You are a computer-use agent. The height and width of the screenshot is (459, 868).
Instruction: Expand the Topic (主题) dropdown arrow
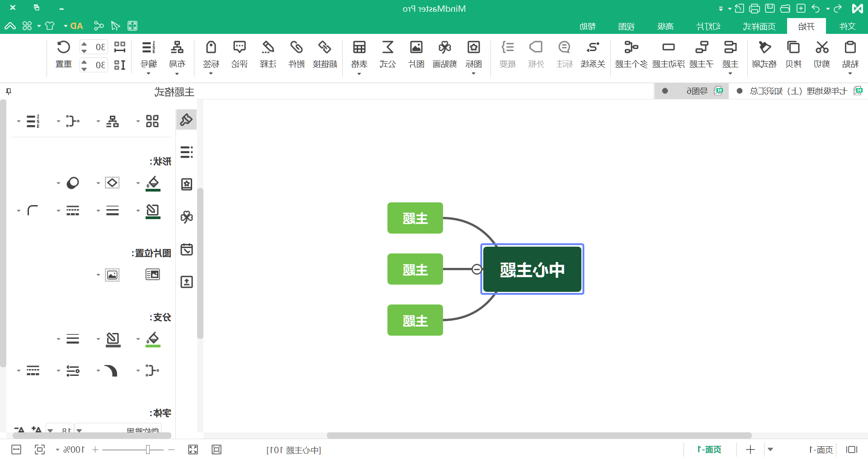730,74
